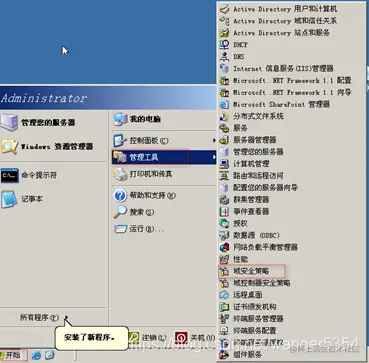Click the 开始 Start button
The image size is (369, 363).
pos(13,355)
